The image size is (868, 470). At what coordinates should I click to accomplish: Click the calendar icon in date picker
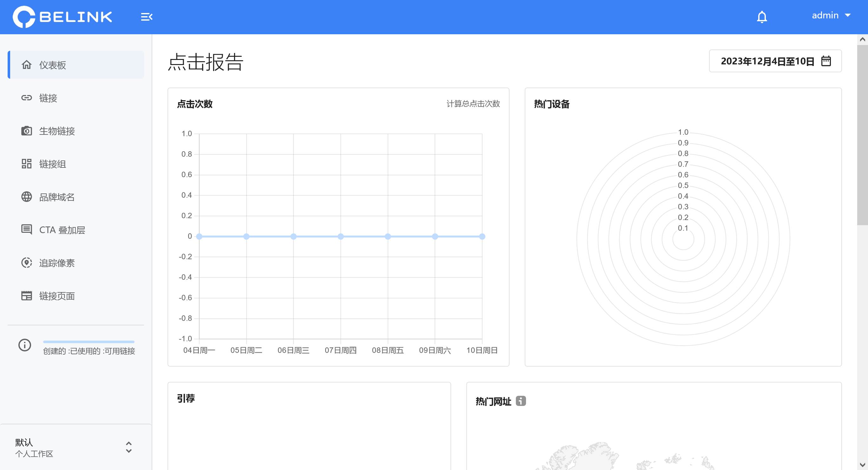pyautogui.click(x=826, y=61)
